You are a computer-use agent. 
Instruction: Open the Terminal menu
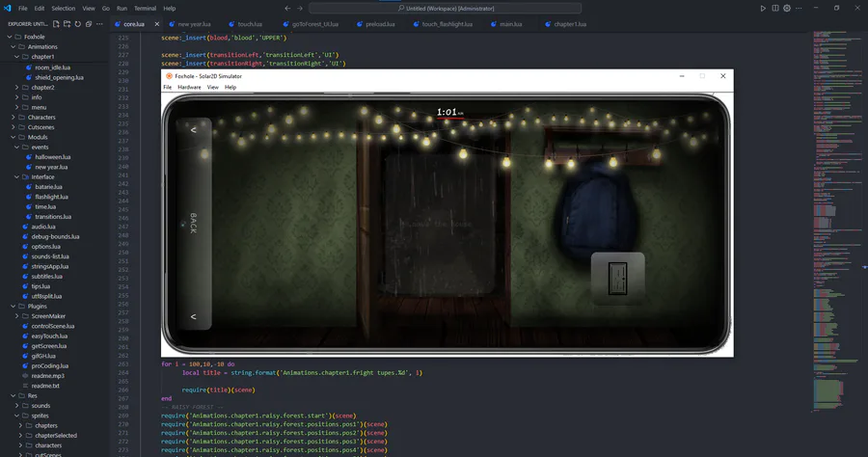145,9
